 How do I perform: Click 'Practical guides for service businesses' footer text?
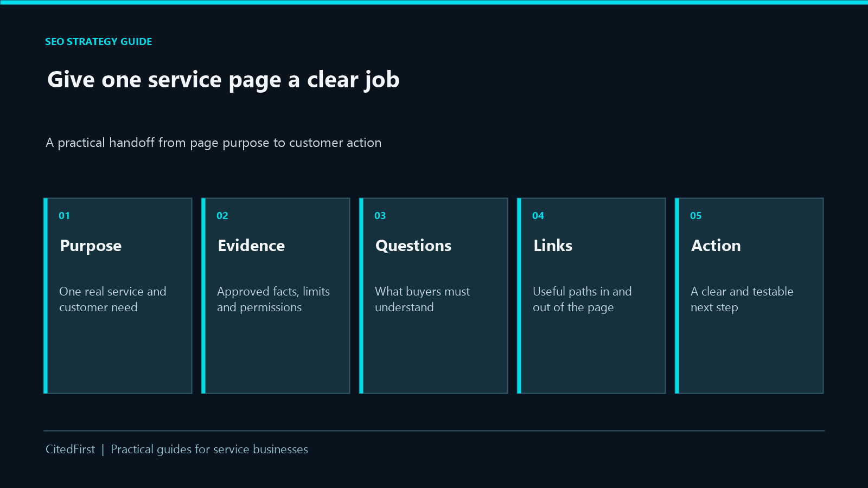click(x=209, y=449)
